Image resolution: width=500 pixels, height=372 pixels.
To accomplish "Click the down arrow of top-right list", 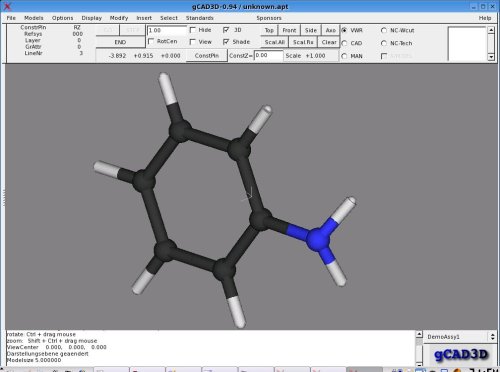I will coord(491,57).
